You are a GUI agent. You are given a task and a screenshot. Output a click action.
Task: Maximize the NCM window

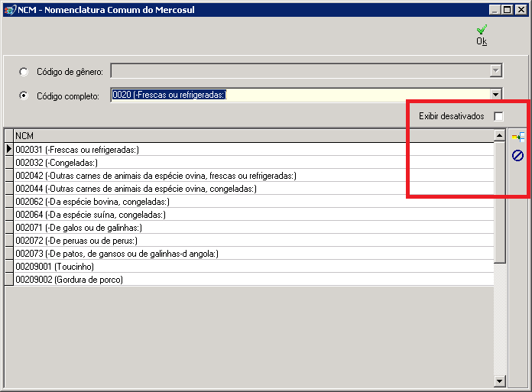click(x=508, y=10)
